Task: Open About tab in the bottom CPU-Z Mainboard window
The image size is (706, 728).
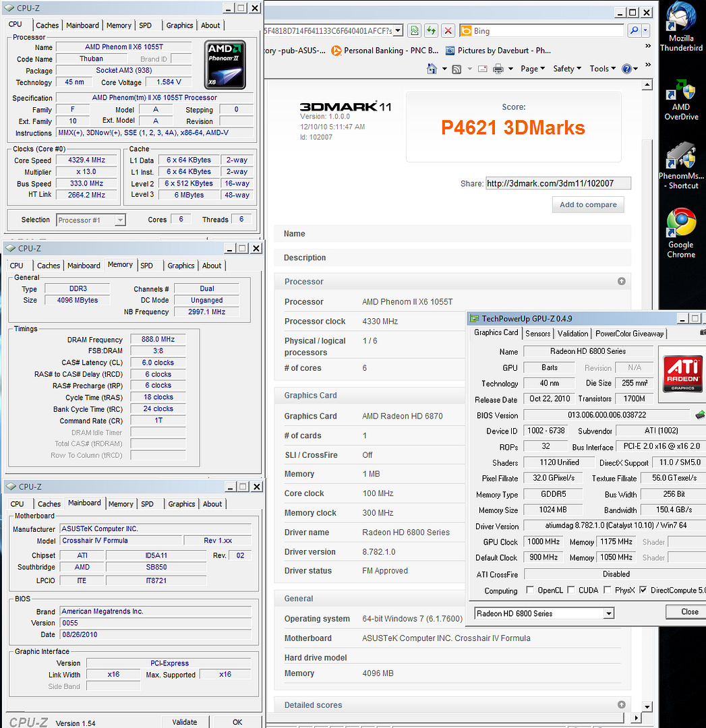Action: pos(212,504)
